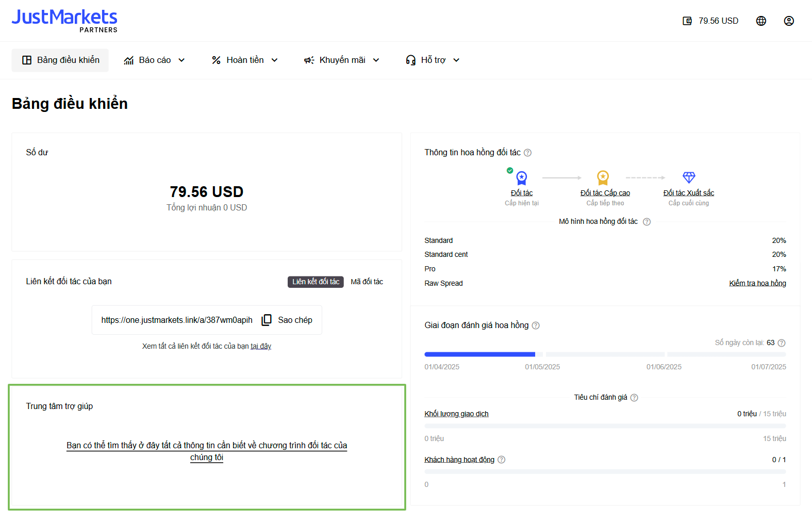
Task: Open the Hỗ trợ menu
Action: pos(433,60)
